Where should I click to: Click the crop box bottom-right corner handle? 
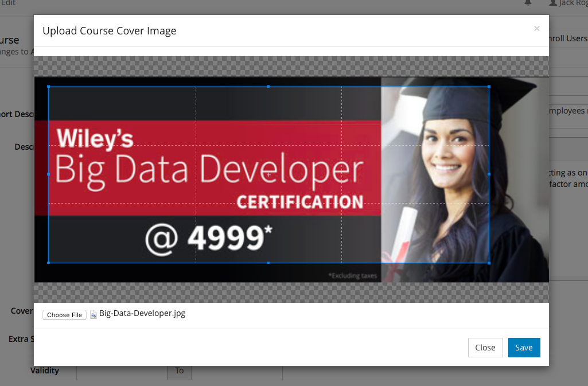[x=489, y=263]
